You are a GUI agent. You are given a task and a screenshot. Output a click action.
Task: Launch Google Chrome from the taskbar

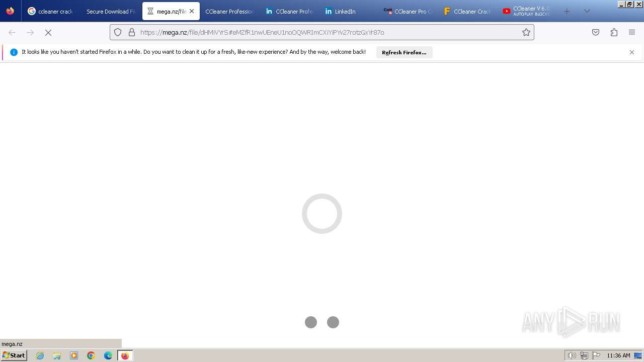[91, 355]
